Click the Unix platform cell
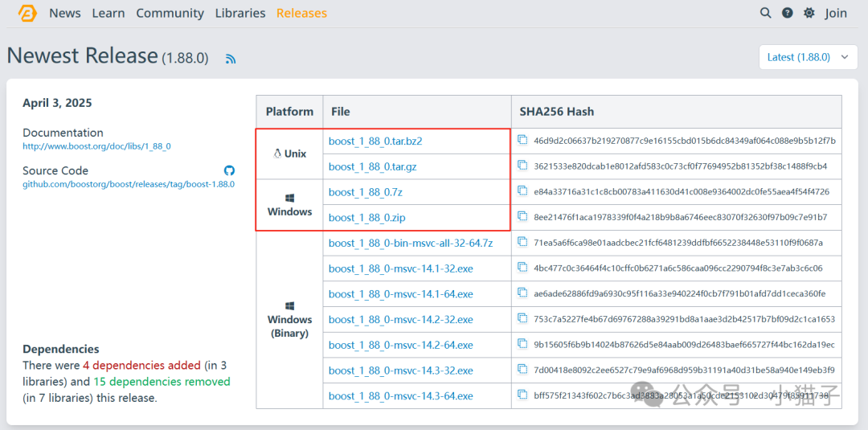Viewport: 868px width, 430px height. 289,154
